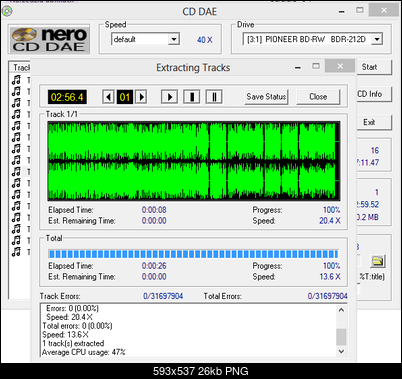Click the 'Total errors: 0 (0.00%)' log line
402x379 pixels.
pos(77,326)
